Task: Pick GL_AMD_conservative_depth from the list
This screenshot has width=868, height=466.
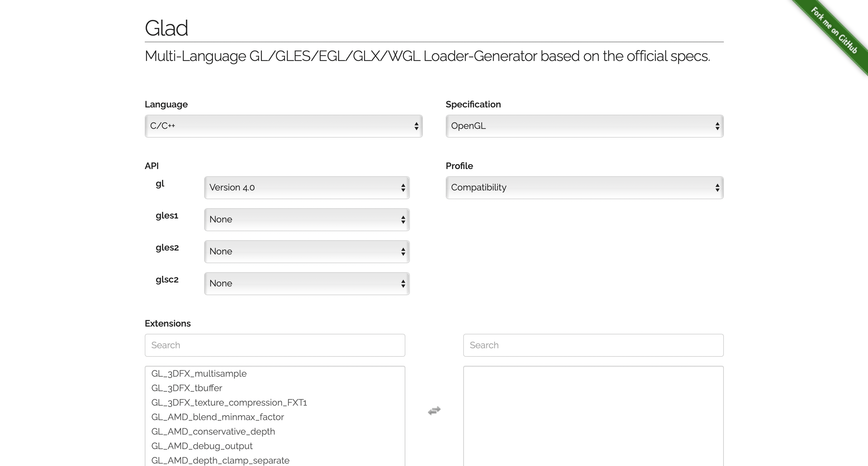Action: 213,432
